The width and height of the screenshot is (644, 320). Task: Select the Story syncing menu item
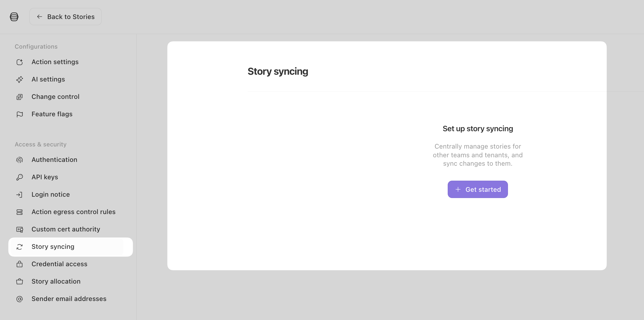[71, 247]
